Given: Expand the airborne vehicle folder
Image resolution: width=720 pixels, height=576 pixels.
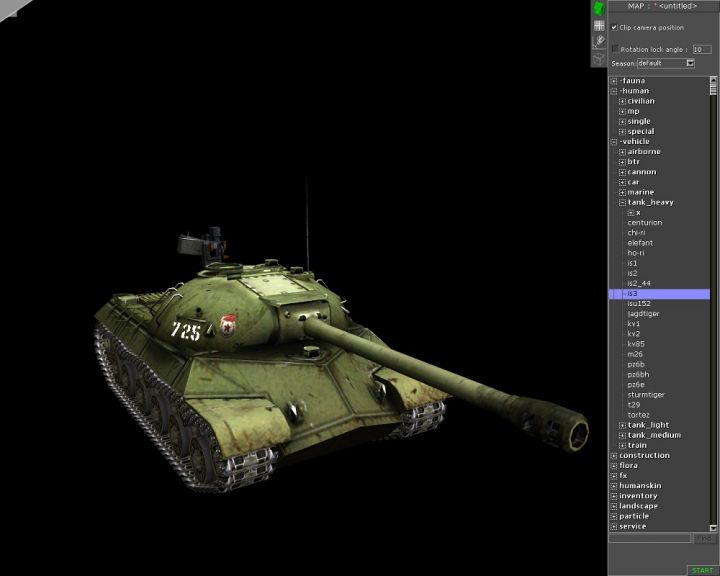Looking at the screenshot, I should [622, 152].
